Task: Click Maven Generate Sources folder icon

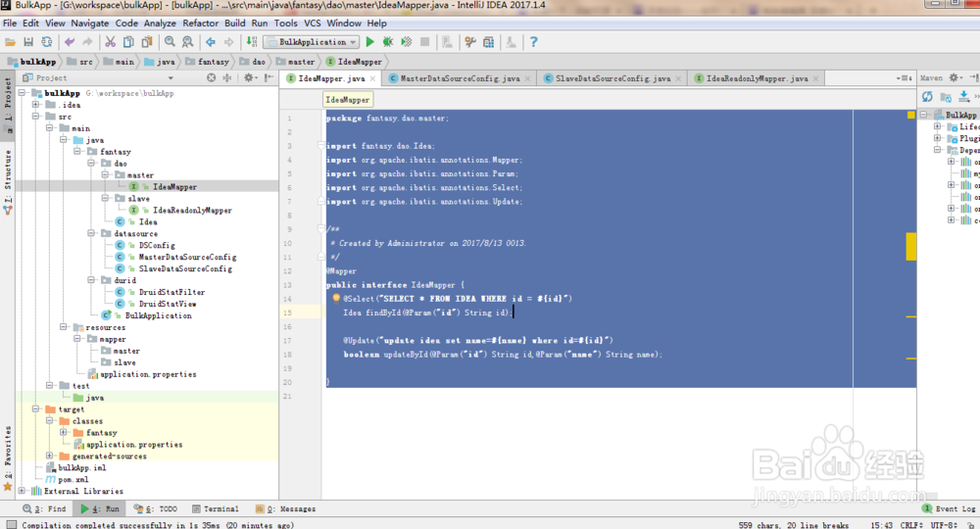Action: tap(946, 97)
